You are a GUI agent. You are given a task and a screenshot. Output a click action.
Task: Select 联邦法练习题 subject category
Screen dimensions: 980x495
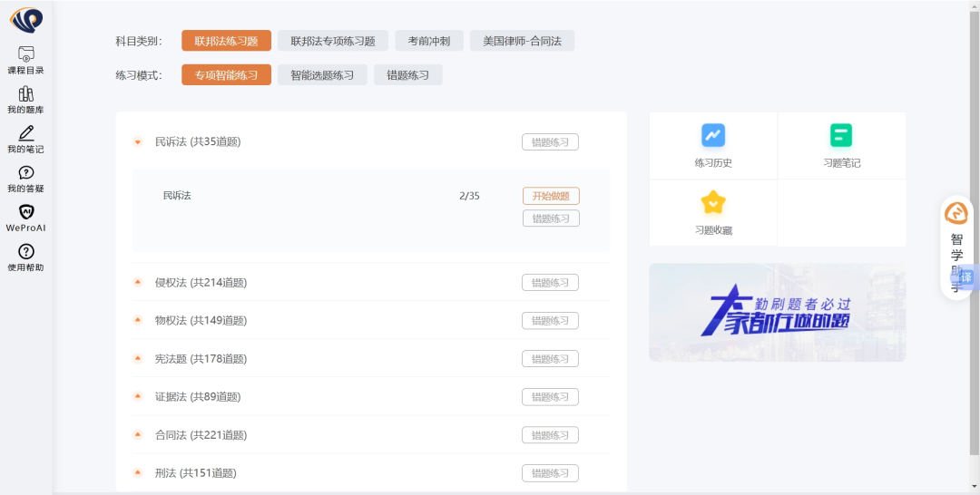point(226,41)
